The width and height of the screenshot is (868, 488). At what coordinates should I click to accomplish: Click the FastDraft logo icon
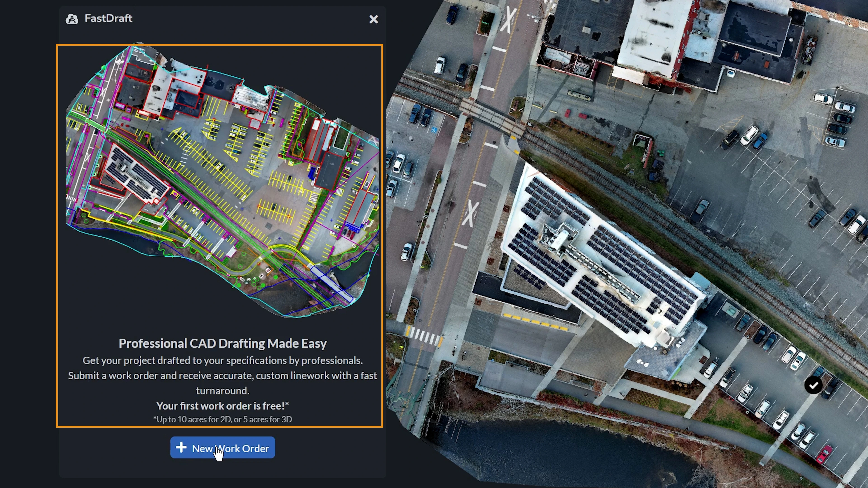point(72,19)
